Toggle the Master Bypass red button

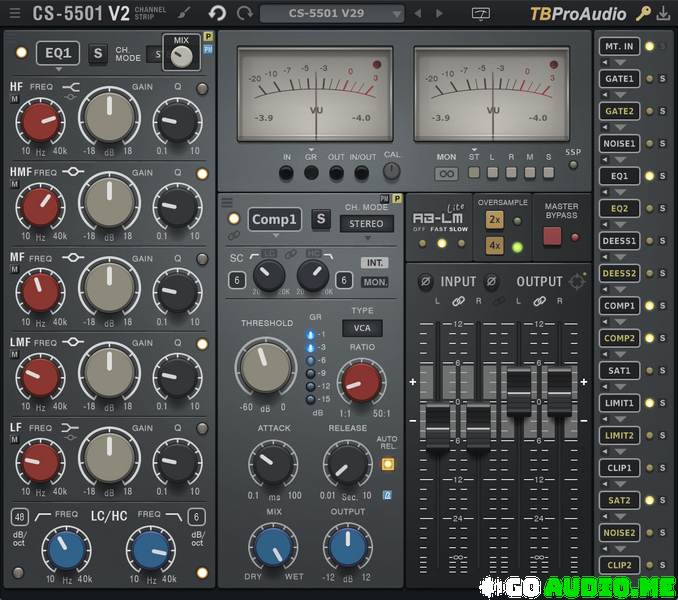(x=552, y=236)
